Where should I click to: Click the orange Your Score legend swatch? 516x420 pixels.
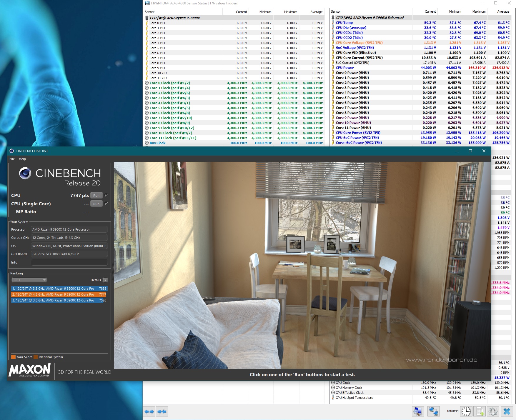(x=14, y=357)
